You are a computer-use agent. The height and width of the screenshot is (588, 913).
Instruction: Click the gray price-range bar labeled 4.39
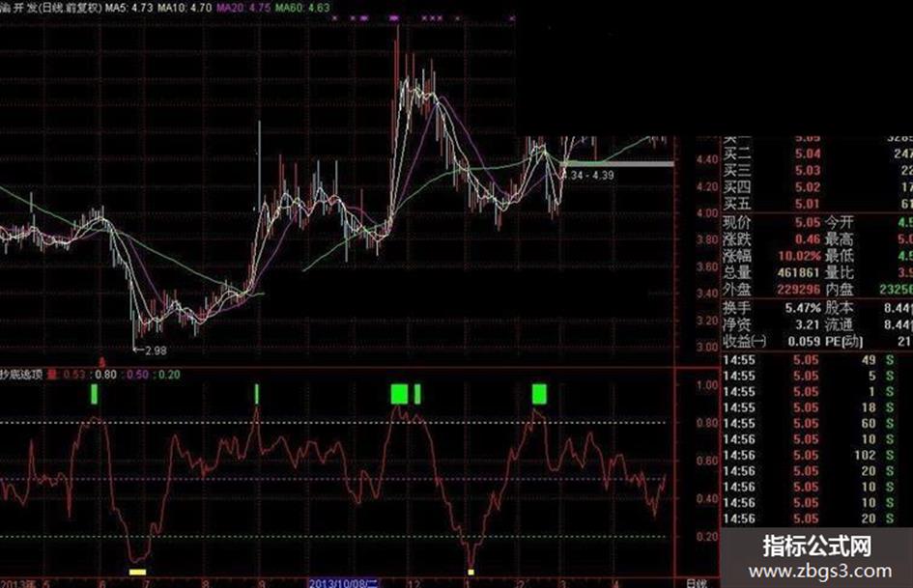617,164
